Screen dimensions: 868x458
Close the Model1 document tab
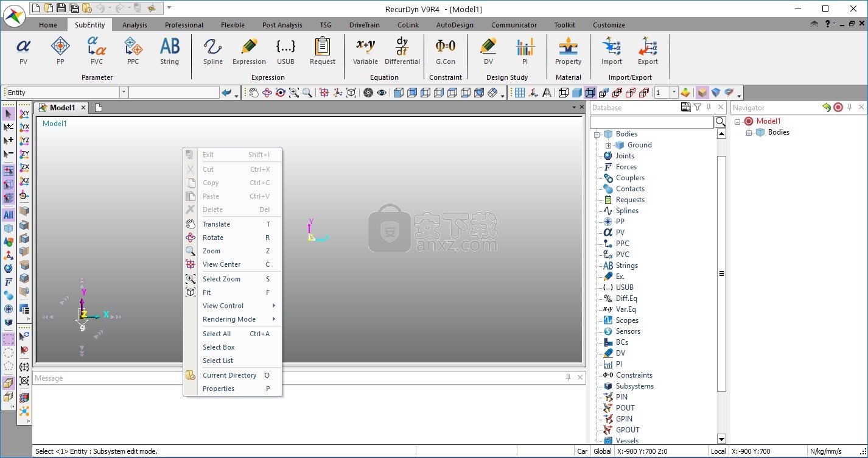(x=83, y=108)
